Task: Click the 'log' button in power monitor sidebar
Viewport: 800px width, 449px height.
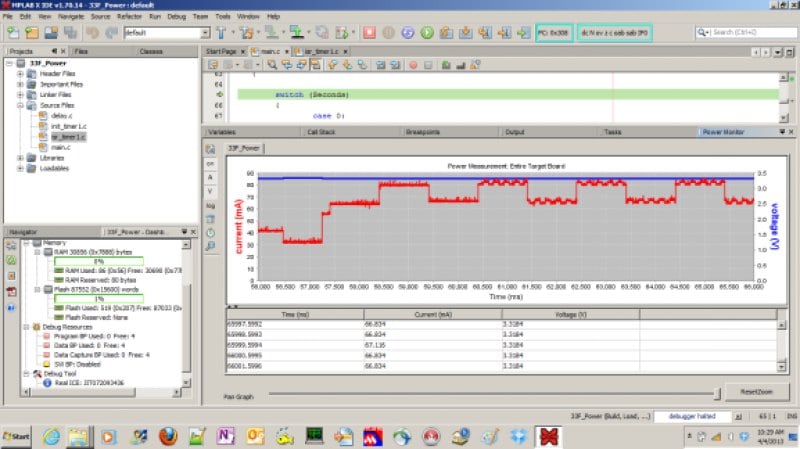Action: [x=211, y=205]
